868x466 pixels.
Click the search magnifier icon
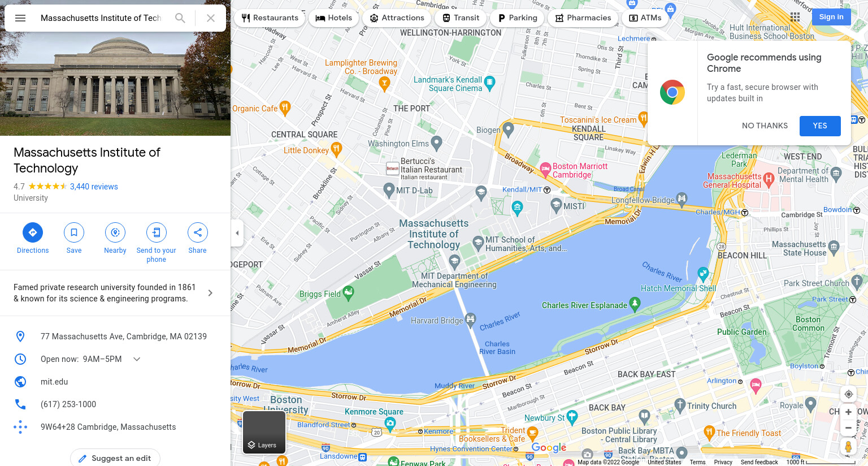180,18
